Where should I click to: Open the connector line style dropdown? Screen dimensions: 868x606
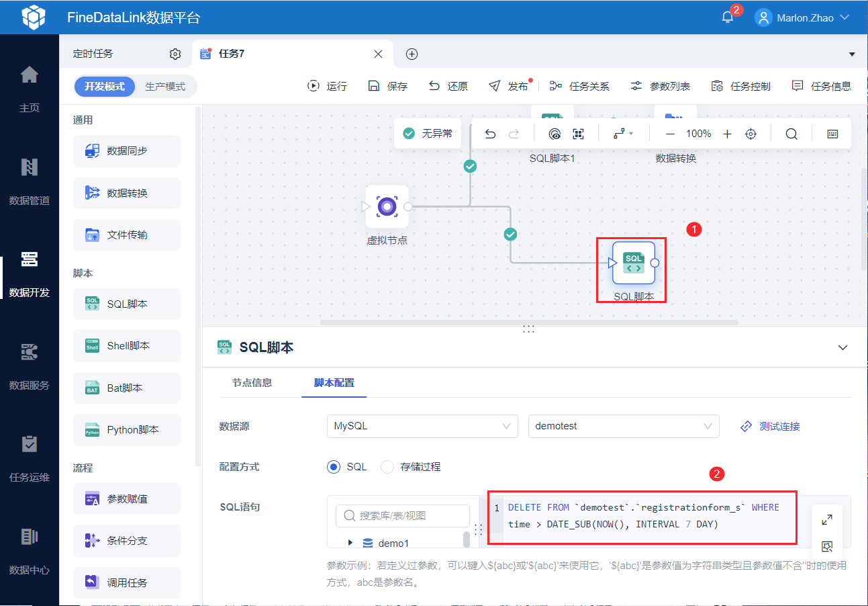[624, 134]
